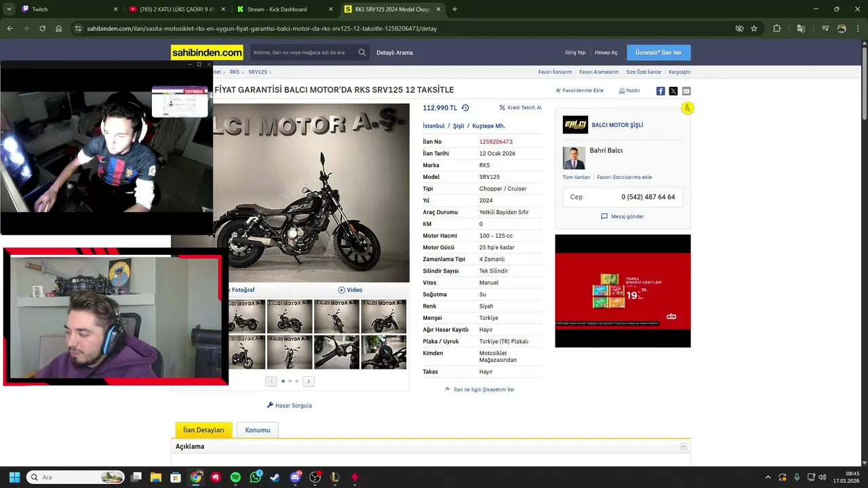Collapse the Açıklama section
Screen dimensions: 868x488
[x=684, y=447]
